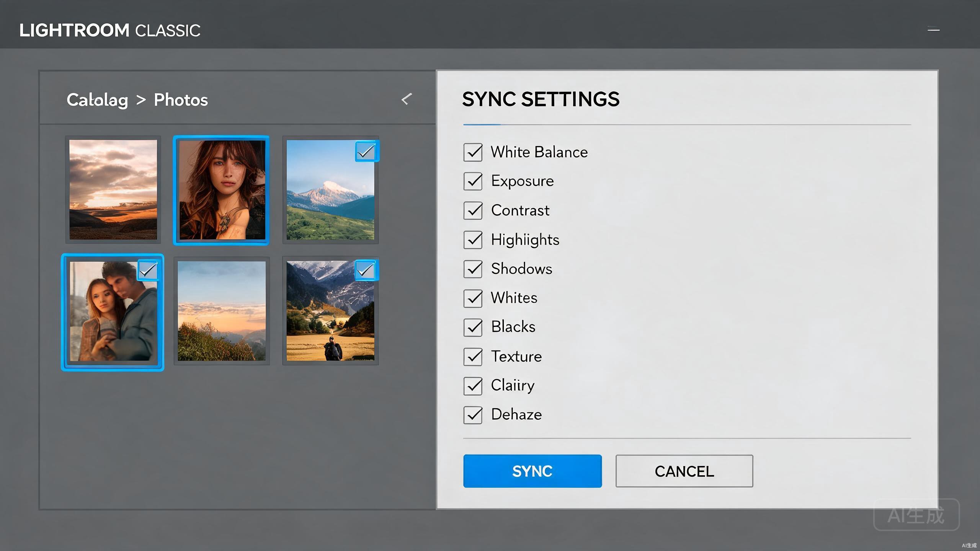Uncheck the Shadows checkbox
Image resolution: width=980 pixels, height=551 pixels.
pyautogui.click(x=473, y=269)
